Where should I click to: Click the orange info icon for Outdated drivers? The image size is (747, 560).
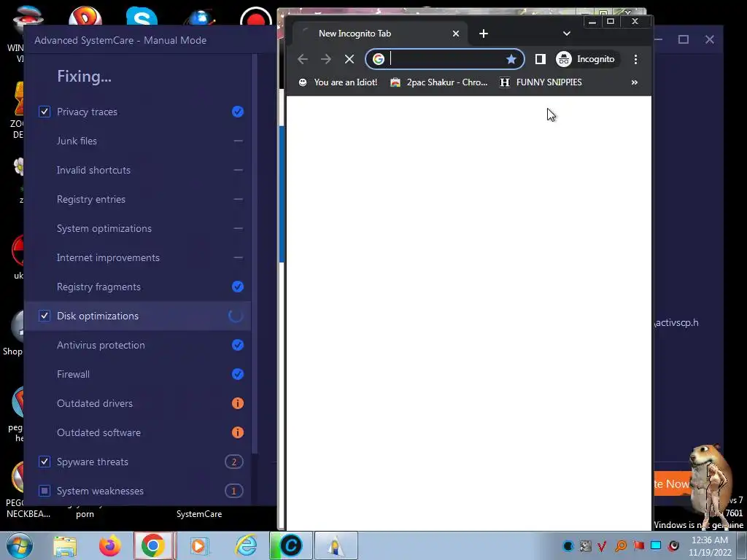(238, 403)
